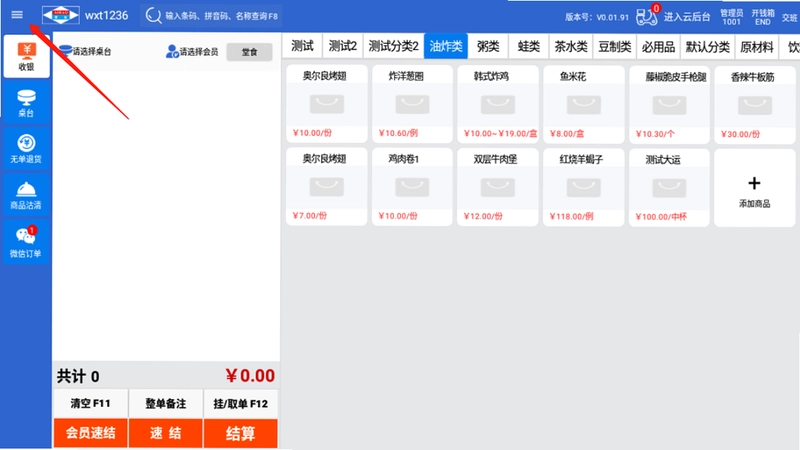This screenshot has width=800, height=450.
Task: Click the 请选择桌台 table selector
Action: (85, 51)
